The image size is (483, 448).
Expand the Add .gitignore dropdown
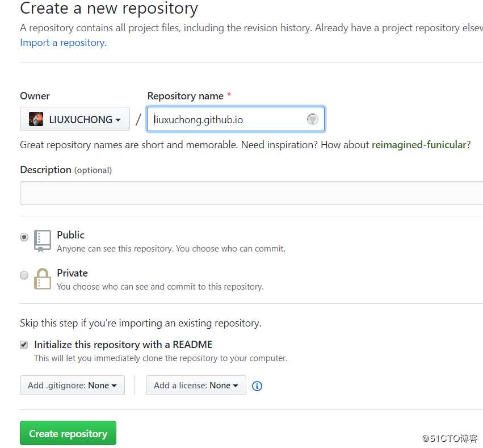(72, 386)
